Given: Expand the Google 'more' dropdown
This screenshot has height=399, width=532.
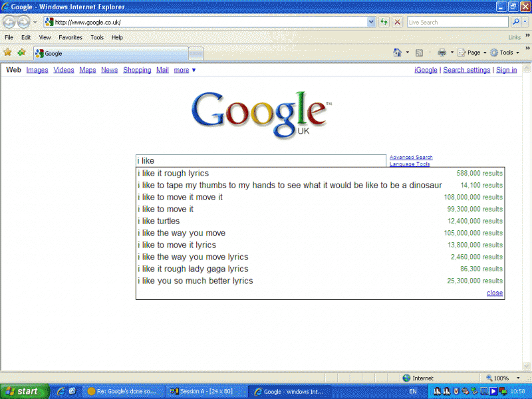Looking at the screenshot, I should (185, 70).
